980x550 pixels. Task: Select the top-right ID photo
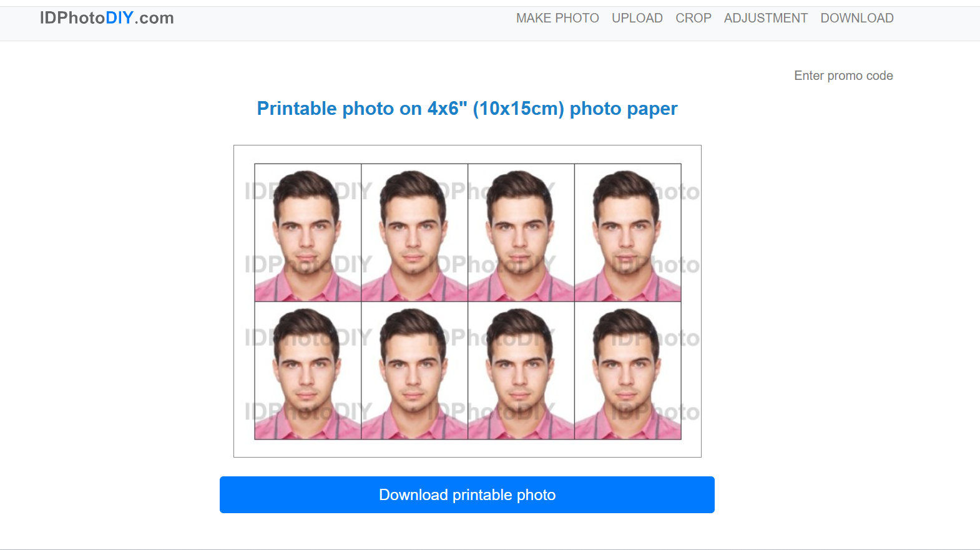pyautogui.click(x=627, y=232)
